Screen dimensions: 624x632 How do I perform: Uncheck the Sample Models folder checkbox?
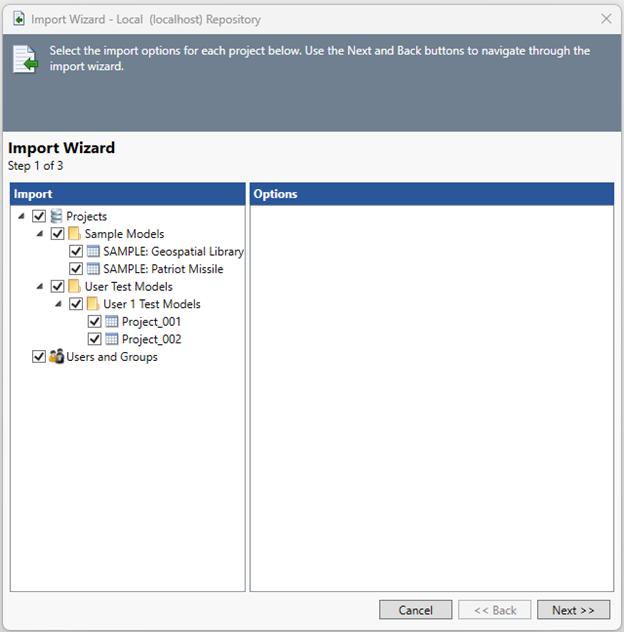(x=57, y=234)
